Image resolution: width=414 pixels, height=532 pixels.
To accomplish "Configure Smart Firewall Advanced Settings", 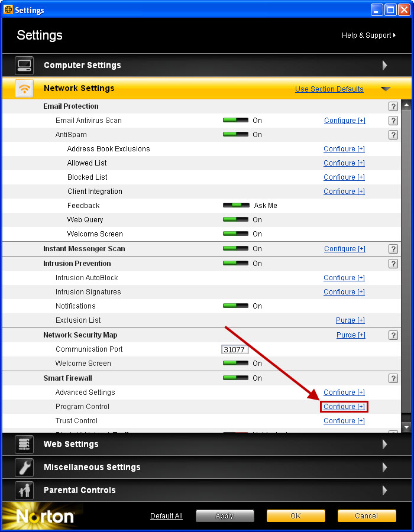I will coord(344,392).
